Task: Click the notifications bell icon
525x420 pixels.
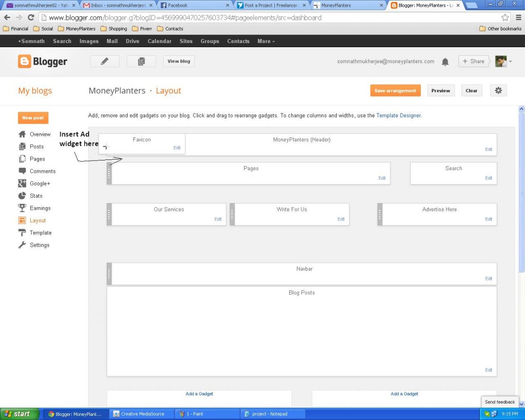Action: click(445, 62)
